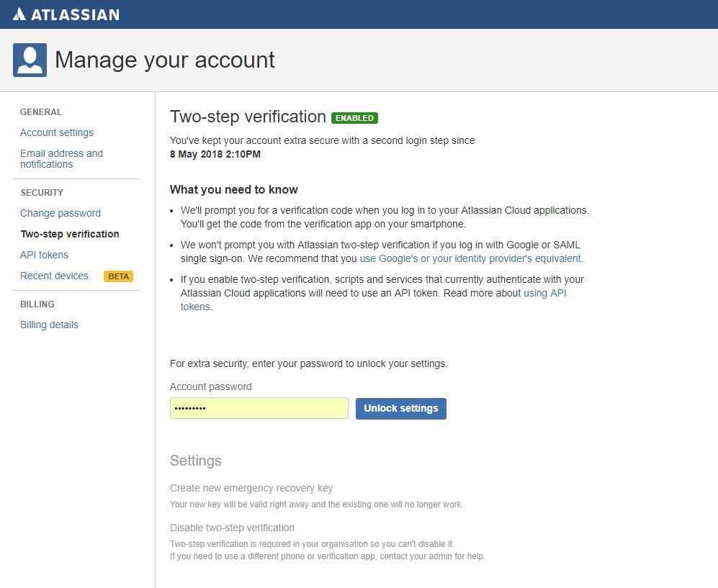
Task: Click the 'BILLING' sidebar section label
Action: pyautogui.click(x=37, y=304)
